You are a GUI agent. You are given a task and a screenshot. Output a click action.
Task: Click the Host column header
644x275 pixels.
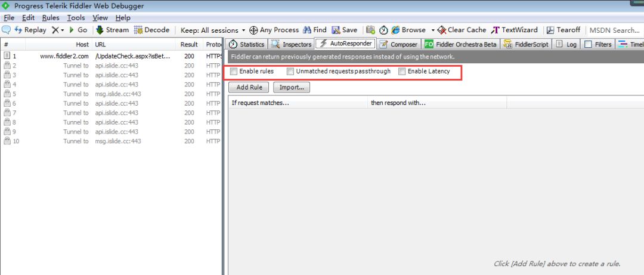[58, 44]
